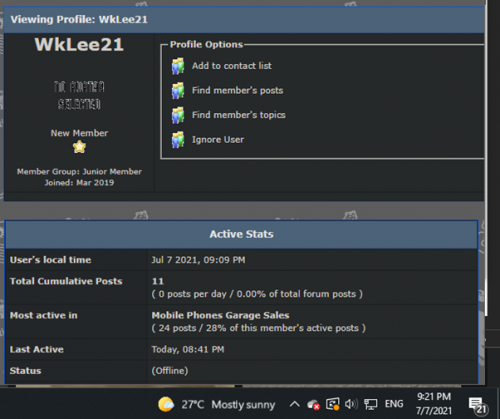Image resolution: width=500 pixels, height=419 pixels.
Task: Click the icon beside Find member's topics
Action: click(x=178, y=115)
